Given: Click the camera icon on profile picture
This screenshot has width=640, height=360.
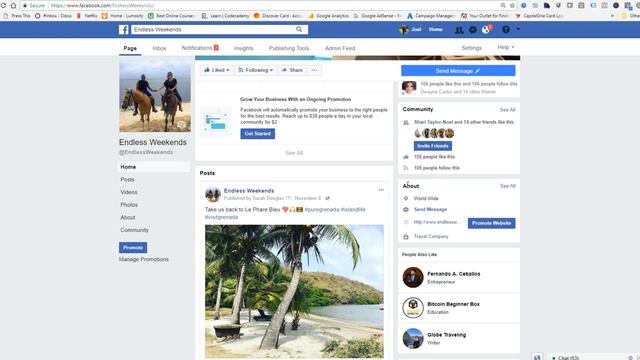Looking at the screenshot, I should click(x=182, y=124).
